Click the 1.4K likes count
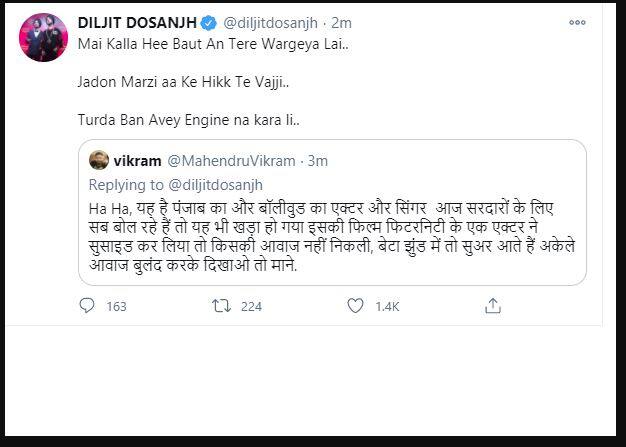The image size is (626, 447). coord(387,306)
